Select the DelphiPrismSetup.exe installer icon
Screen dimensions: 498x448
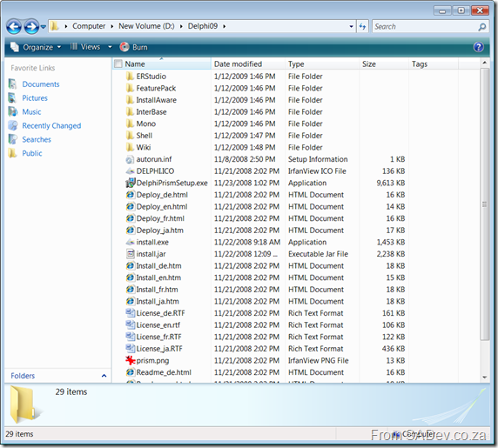tap(131, 183)
